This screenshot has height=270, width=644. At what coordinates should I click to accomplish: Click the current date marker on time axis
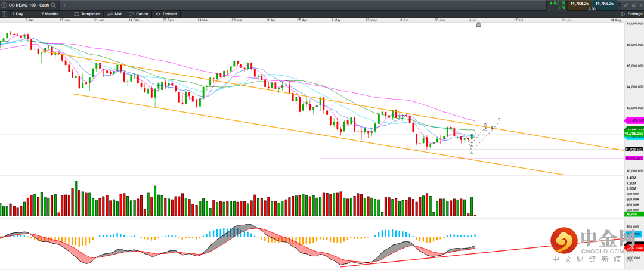coord(478,24)
